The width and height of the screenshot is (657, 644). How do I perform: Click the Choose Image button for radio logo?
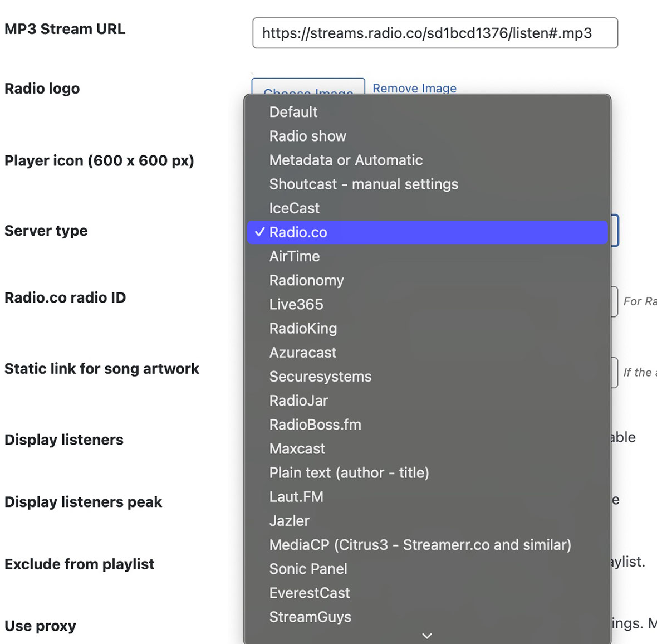point(308,92)
